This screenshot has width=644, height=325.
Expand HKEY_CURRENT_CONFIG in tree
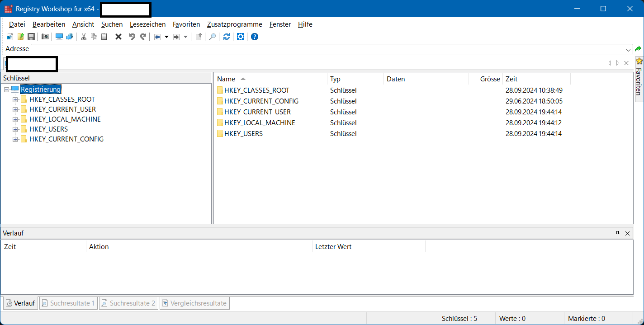(x=15, y=139)
